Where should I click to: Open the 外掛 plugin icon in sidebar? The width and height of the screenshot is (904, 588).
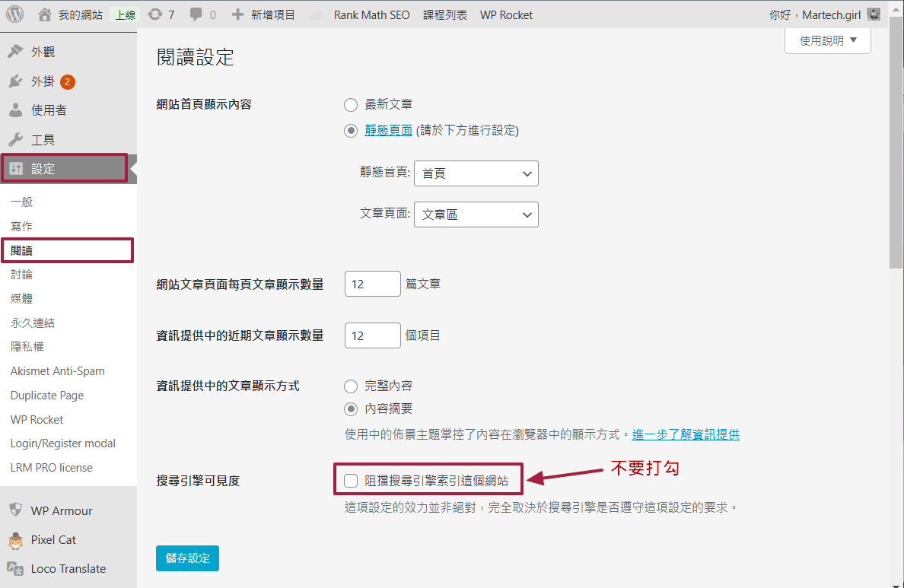point(15,81)
